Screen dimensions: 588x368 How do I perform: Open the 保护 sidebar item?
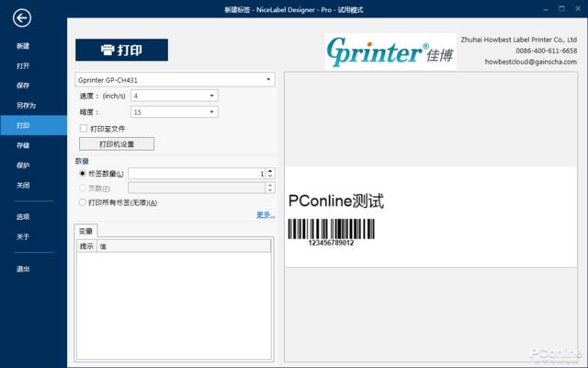pos(23,165)
